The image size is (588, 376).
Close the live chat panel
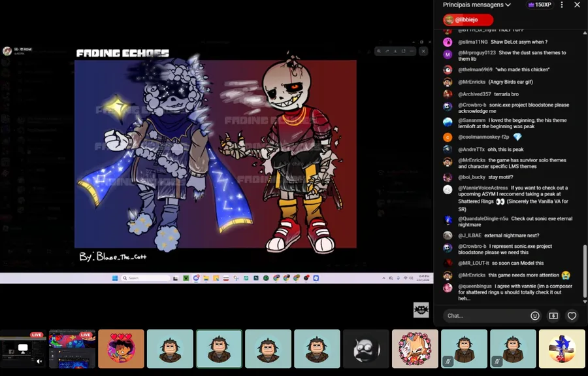click(577, 5)
